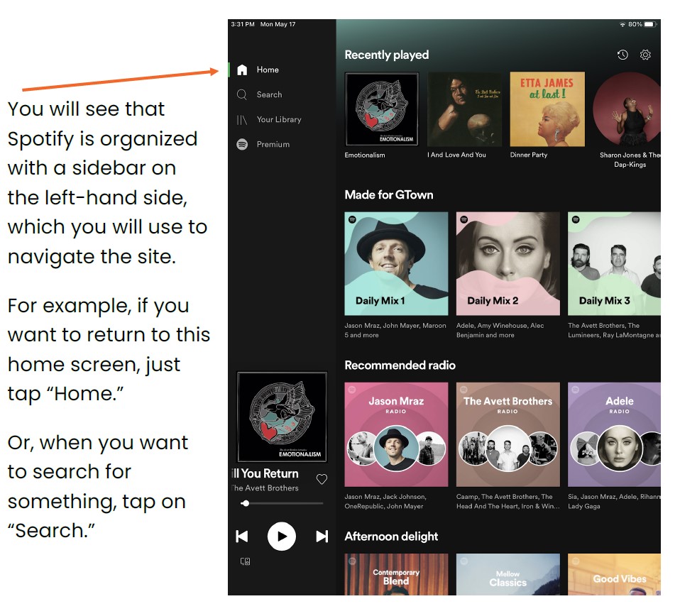This screenshot has width=680, height=616.
Task: Open Good Vibes playlist
Action: pos(615,574)
